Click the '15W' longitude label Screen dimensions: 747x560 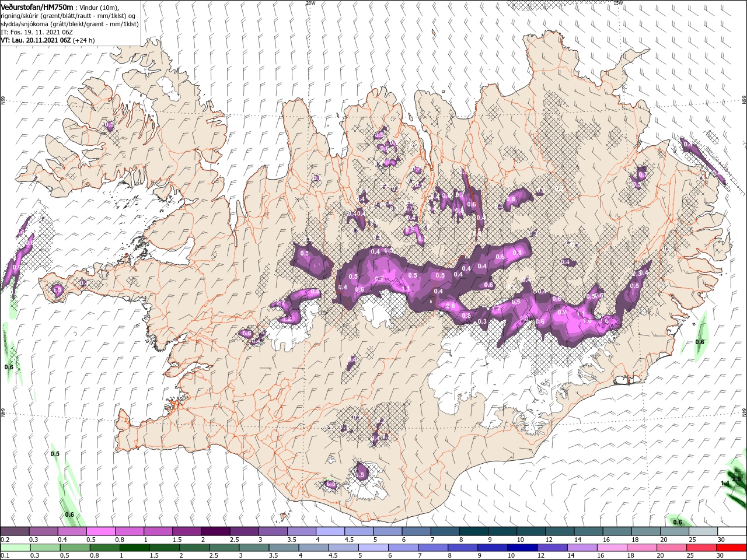pos(618,3)
